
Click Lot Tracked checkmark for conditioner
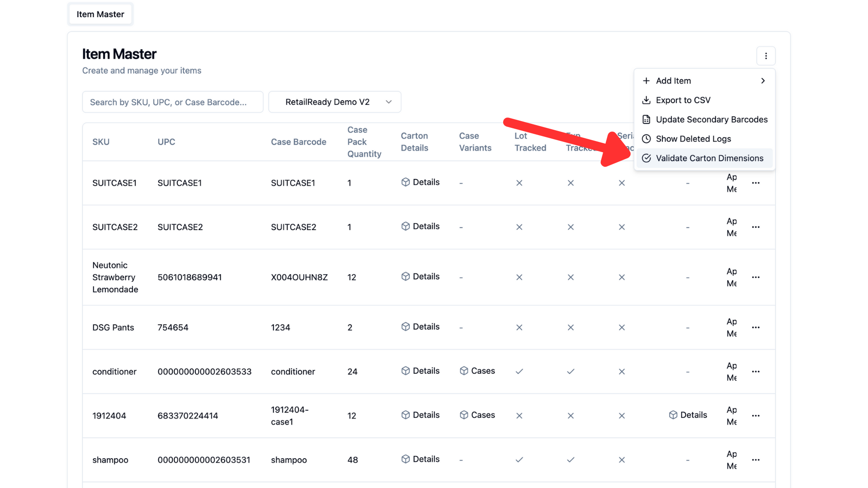[x=519, y=371]
